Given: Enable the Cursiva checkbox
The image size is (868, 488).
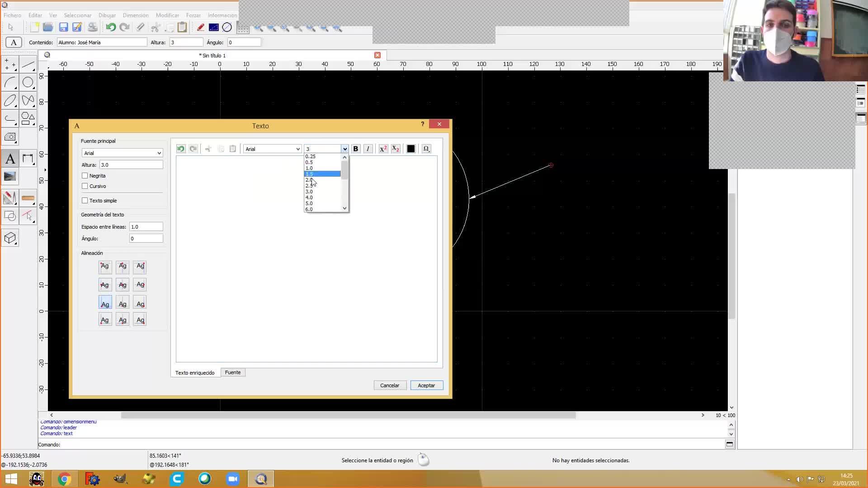Looking at the screenshot, I should click(x=85, y=186).
